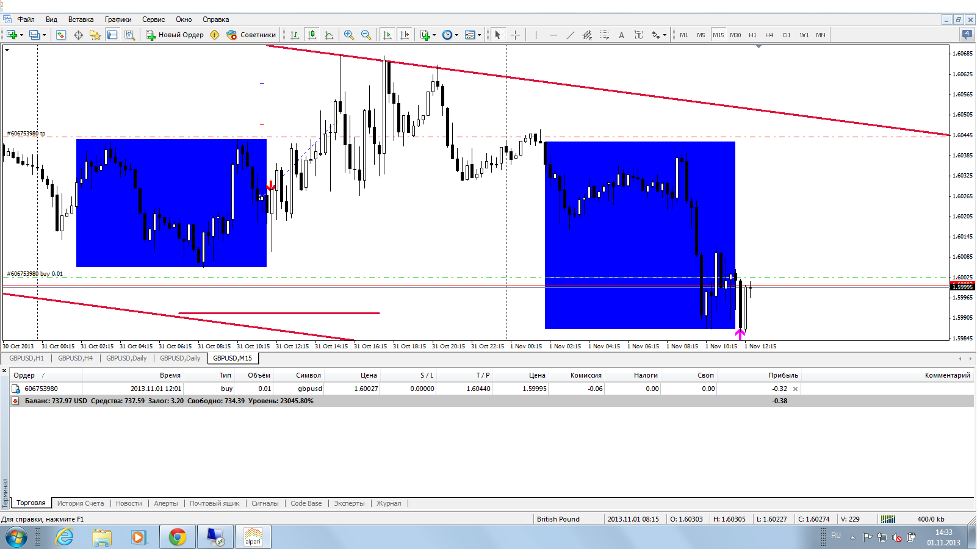Close order 606753980 with the x
The image size is (980, 549).
pos(795,389)
